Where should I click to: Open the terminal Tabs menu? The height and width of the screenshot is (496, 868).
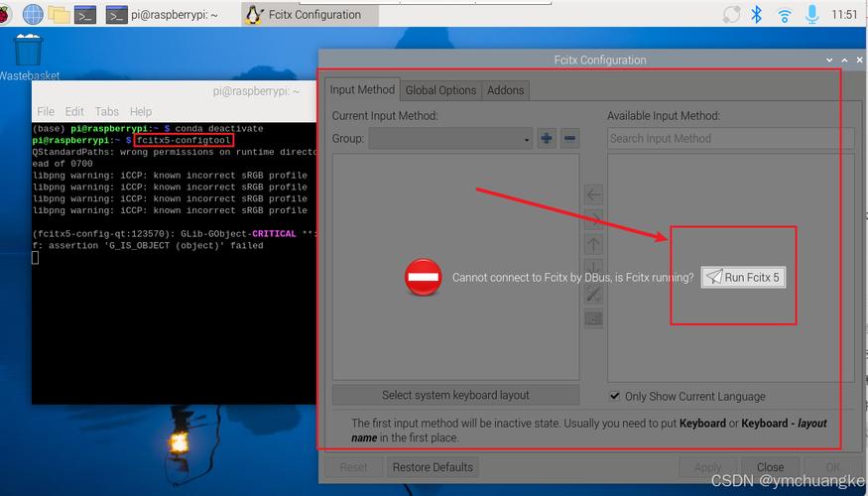coord(107,112)
